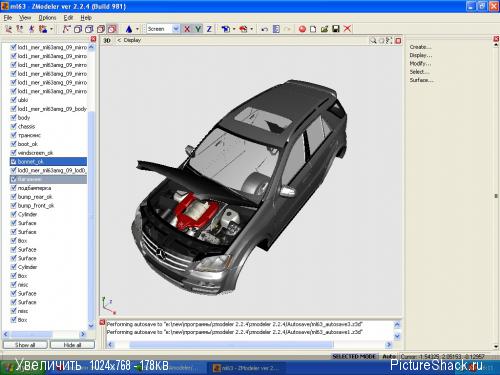Image resolution: width=500 pixels, height=375 pixels.
Task: Click the undo arrow icon
Action: pos(264,29)
